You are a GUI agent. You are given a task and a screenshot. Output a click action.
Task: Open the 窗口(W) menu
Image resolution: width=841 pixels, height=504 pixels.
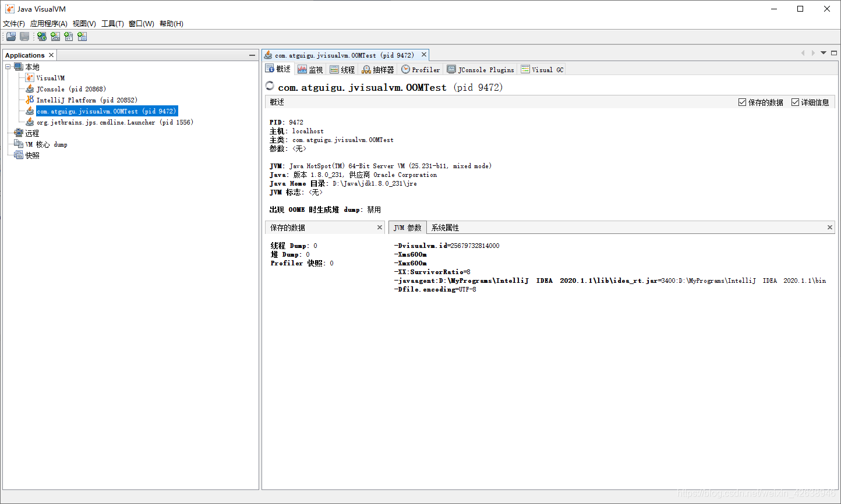pyautogui.click(x=142, y=24)
